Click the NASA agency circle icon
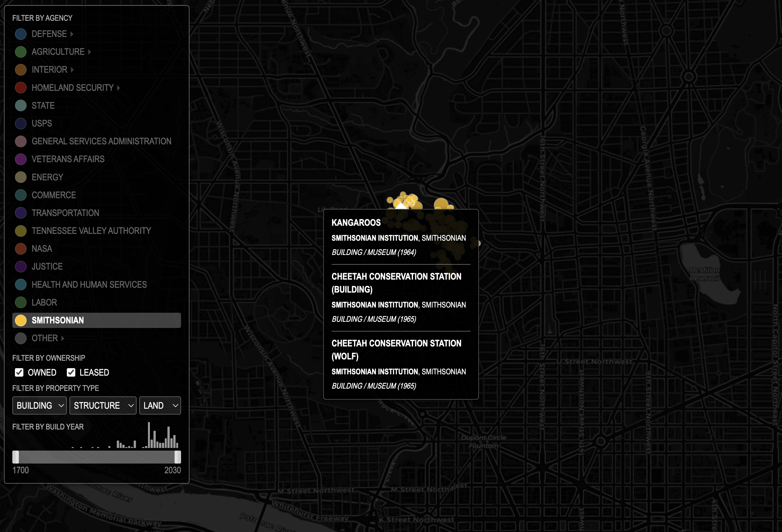The height and width of the screenshot is (532, 782). tap(21, 249)
